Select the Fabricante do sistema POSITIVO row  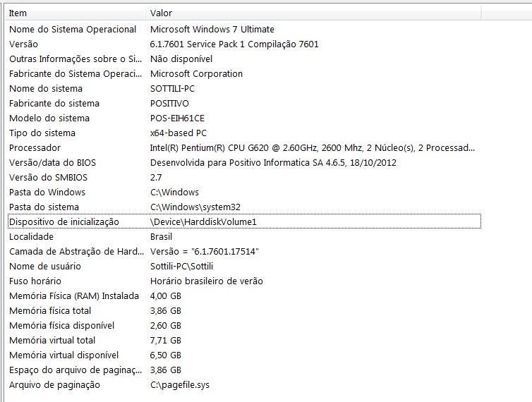[244, 104]
